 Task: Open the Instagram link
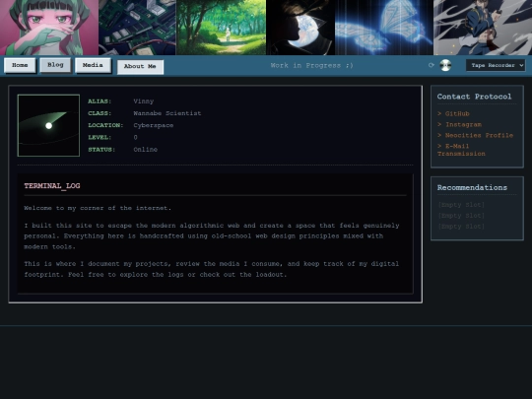coord(463,124)
